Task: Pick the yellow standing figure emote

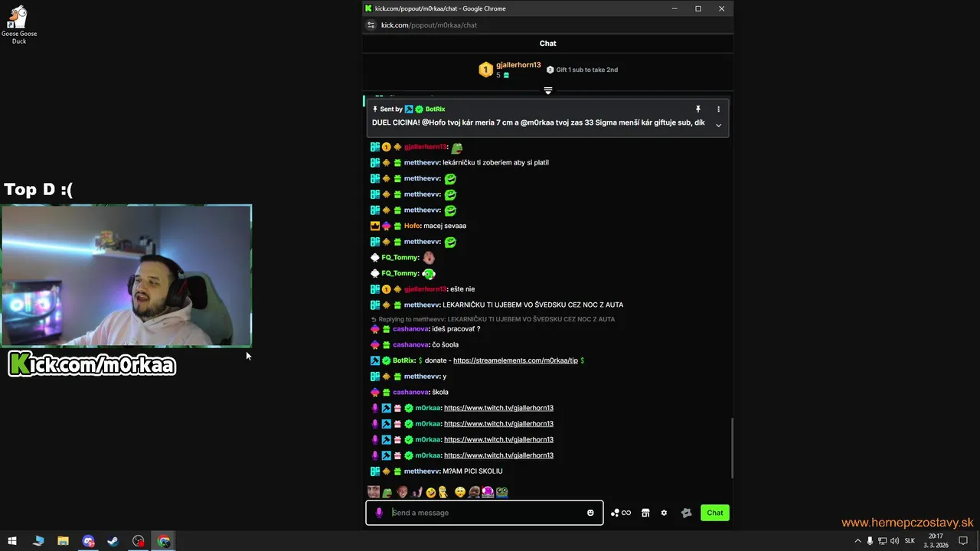Action: [x=443, y=492]
